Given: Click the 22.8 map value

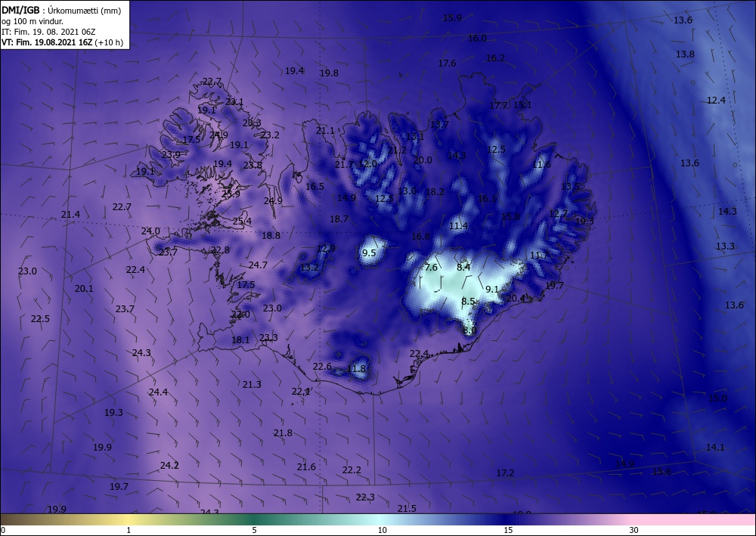Looking at the screenshot, I should pos(220,250).
